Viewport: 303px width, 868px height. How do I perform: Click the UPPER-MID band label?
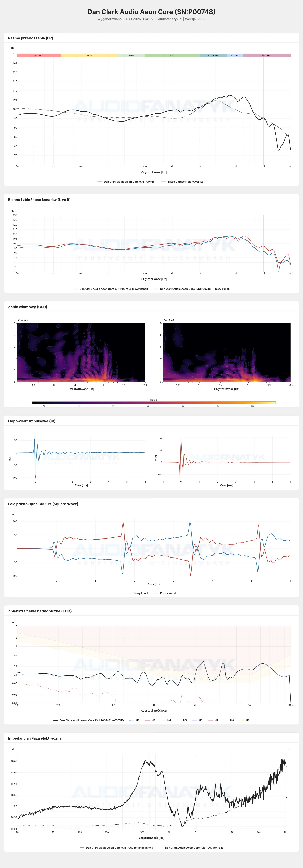[213, 55]
